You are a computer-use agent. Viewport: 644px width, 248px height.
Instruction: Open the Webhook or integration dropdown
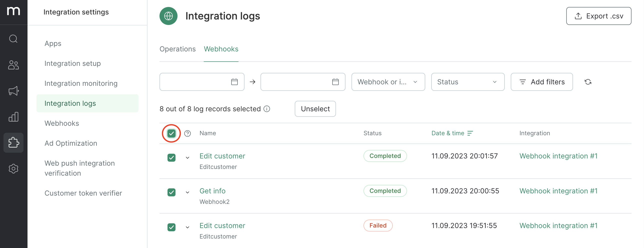(388, 82)
